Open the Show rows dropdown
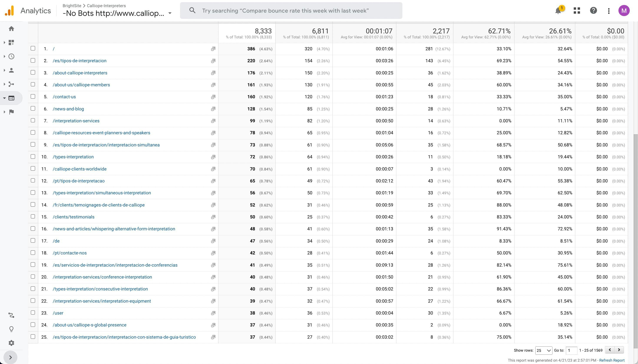The width and height of the screenshot is (638, 364). [x=543, y=350]
